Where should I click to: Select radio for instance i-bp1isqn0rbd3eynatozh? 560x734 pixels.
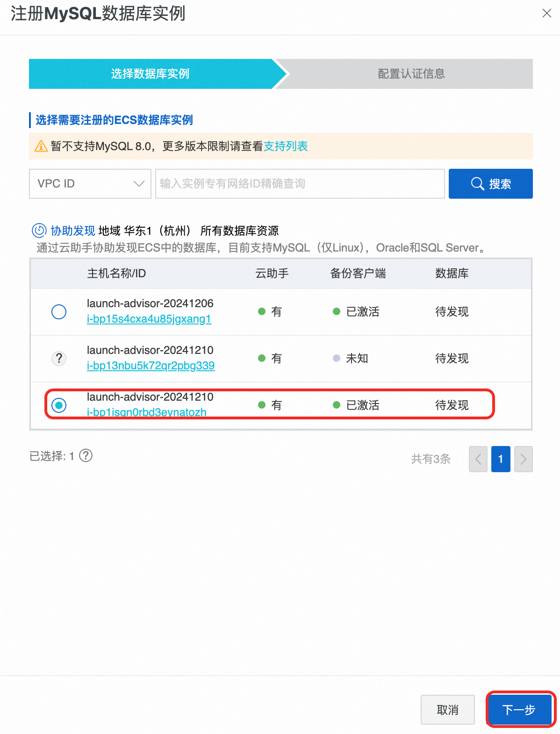59,405
